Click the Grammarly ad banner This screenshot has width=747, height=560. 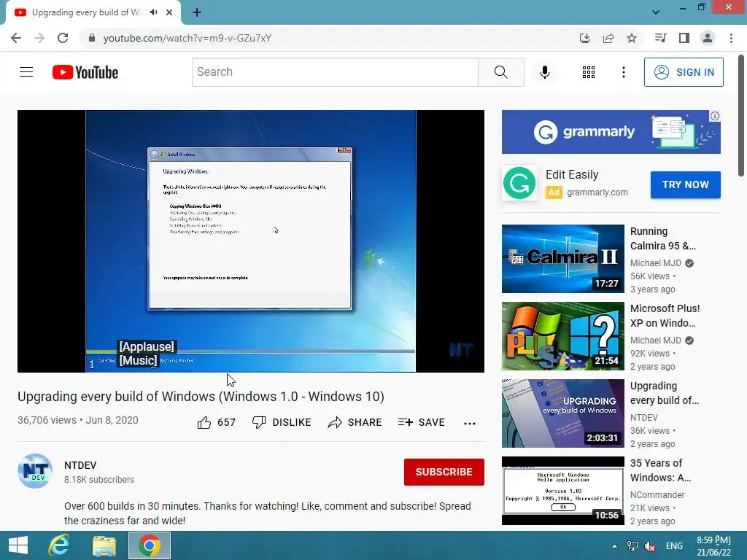[x=611, y=132]
